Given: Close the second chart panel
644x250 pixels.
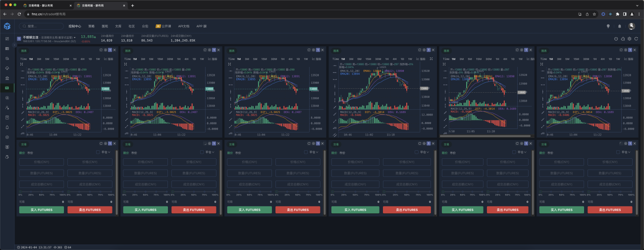Looking at the screenshot, I should coord(218,50).
